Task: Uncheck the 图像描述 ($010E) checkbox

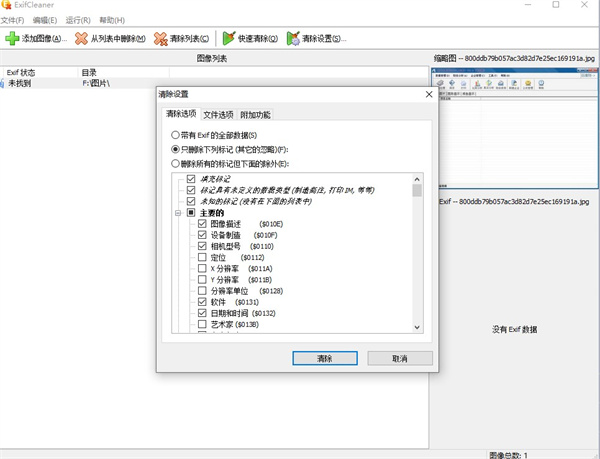Action: click(x=203, y=224)
